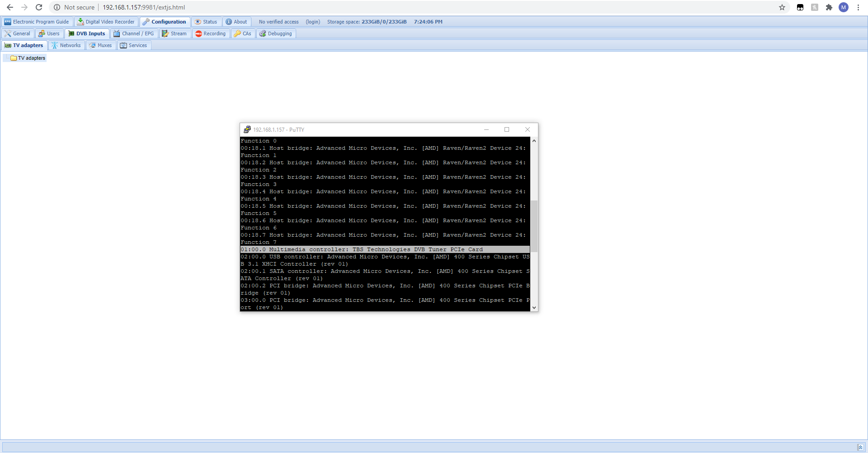Open the Muxes sub-tab

pyautogui.click(x=100, y=45)
